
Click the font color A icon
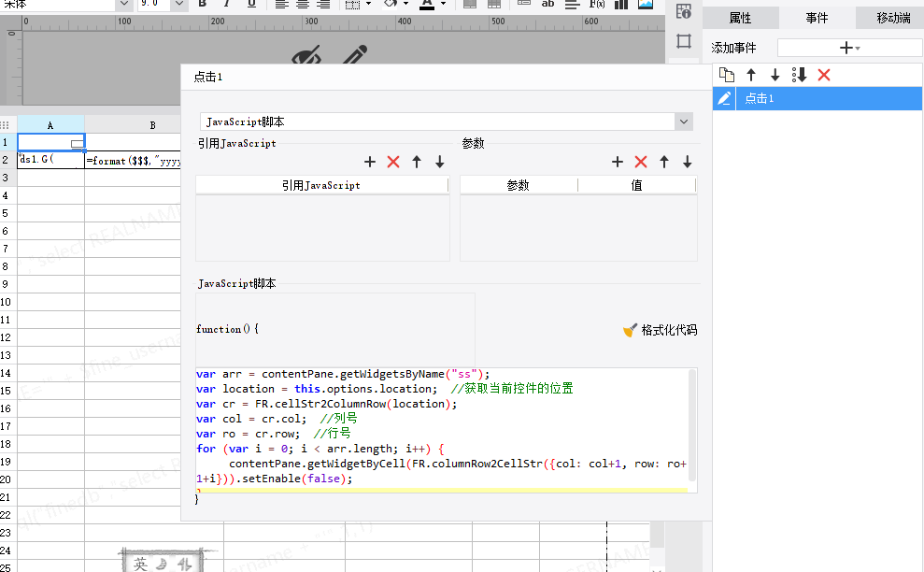coord(427,4)
